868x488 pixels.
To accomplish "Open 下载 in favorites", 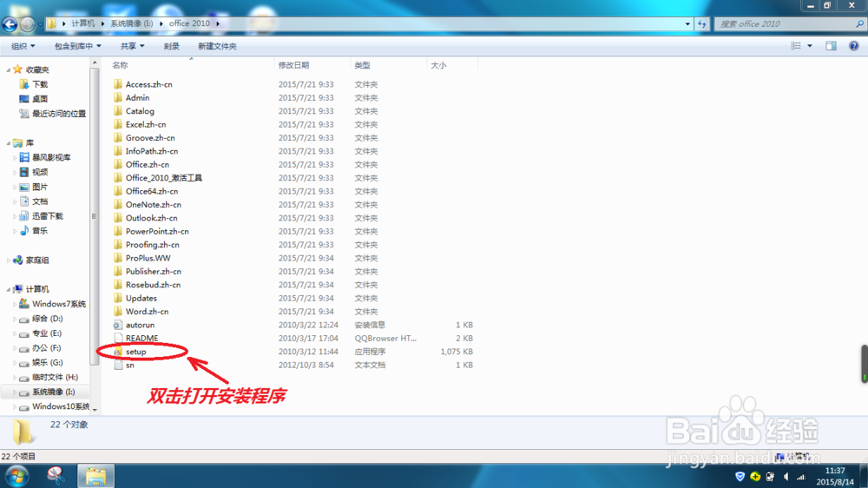I will (40, 84).
